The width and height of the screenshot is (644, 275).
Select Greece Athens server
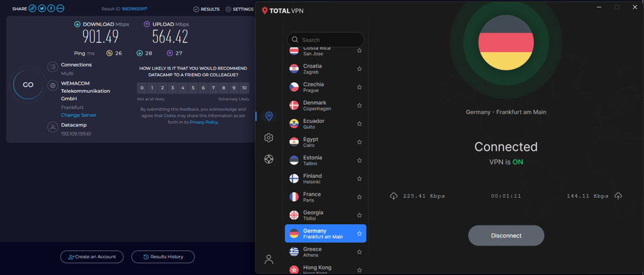326,252
